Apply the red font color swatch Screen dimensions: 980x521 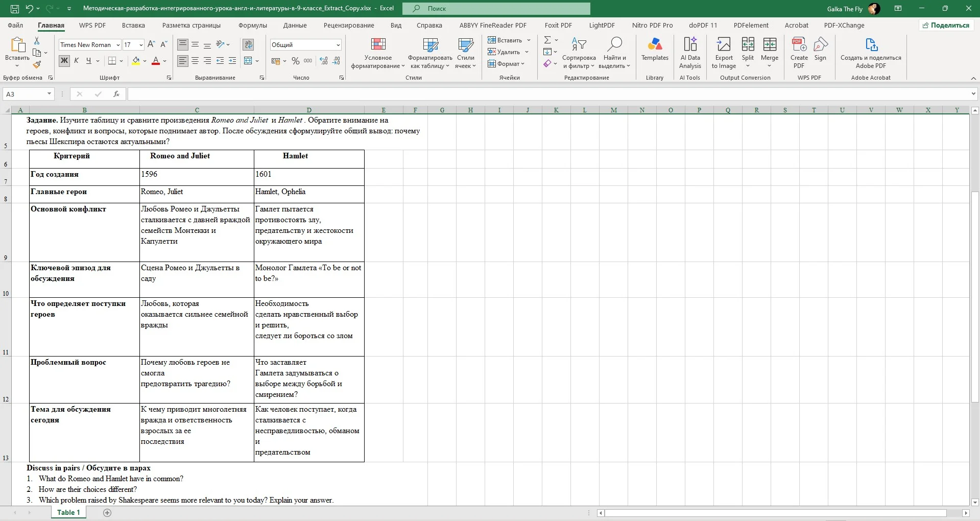point(156,61)
